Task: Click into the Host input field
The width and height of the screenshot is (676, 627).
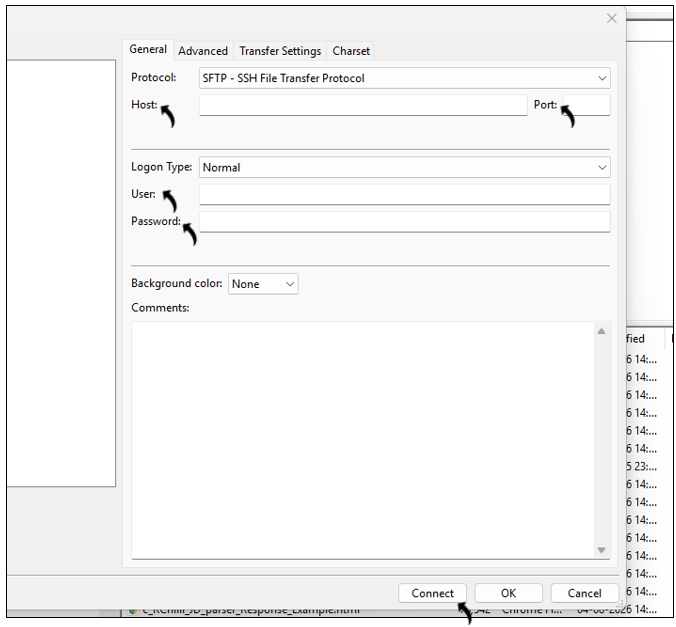Action: (x=363, y=105)
